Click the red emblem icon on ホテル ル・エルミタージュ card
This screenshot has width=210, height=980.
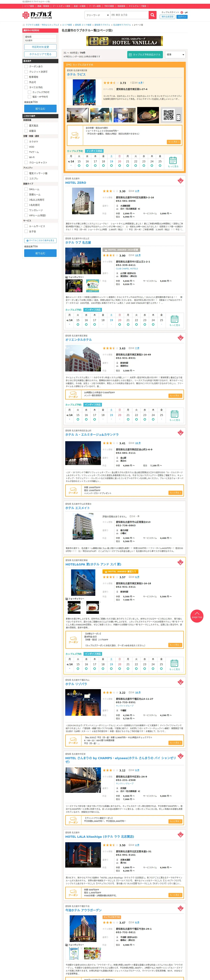point(181,432)
